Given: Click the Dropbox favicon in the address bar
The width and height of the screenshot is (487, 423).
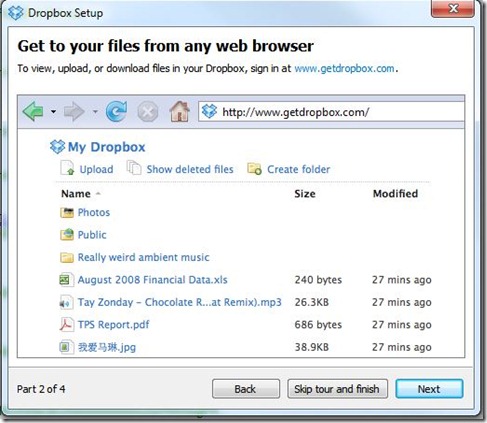Looking at the screenshot, I should coord(210,111).
